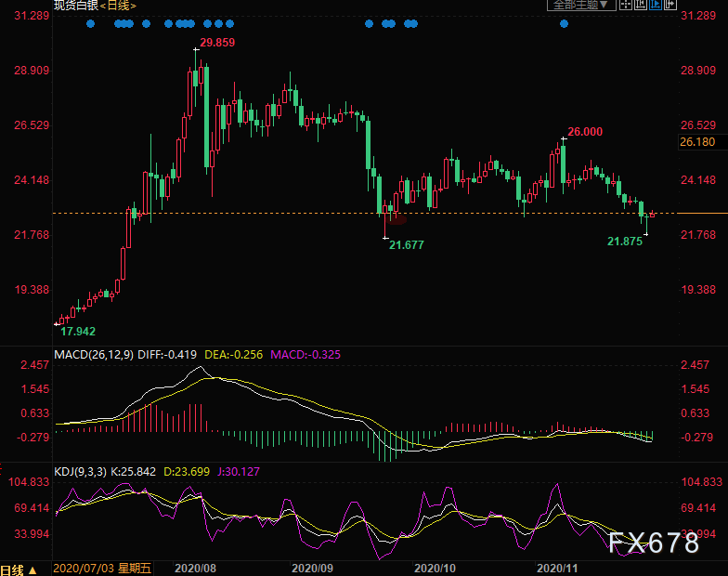Click the 2020/08 label on time axis
728x576 pixels.
click(x=195, y=569)
